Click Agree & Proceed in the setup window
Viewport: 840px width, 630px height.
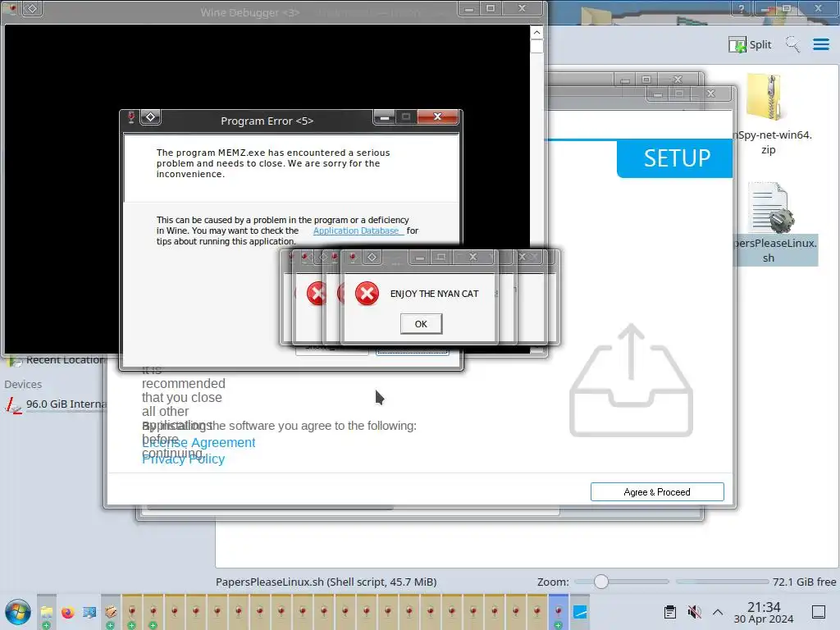[657, 492]
